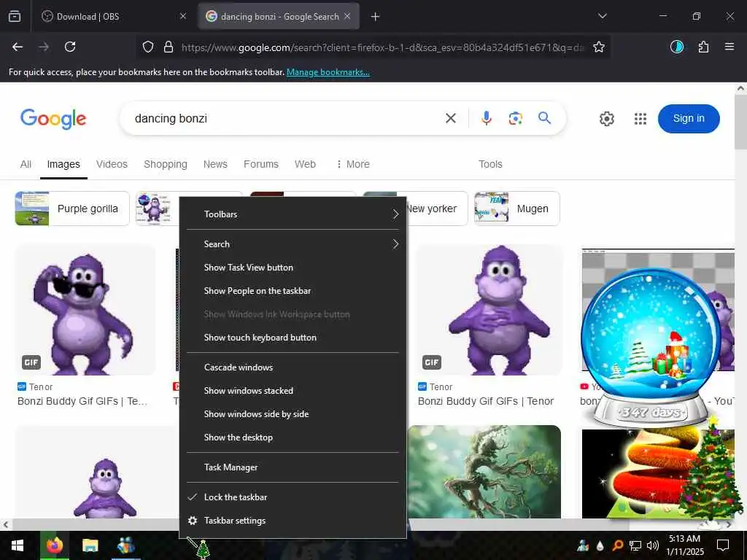Click the vertical page scrollbar thumb

740,122
